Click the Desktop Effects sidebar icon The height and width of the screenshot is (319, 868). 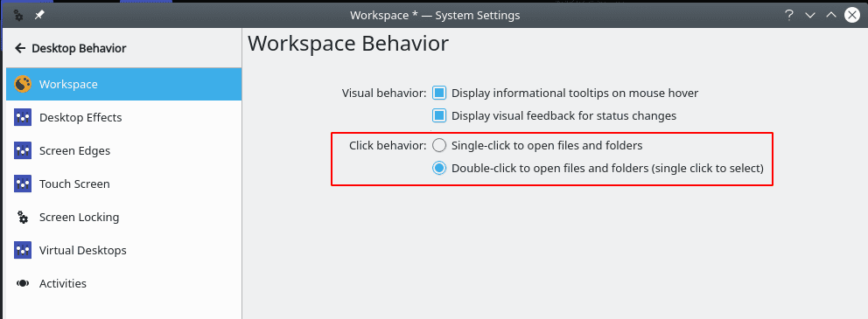pyautogui.click(x=23, y=117)
